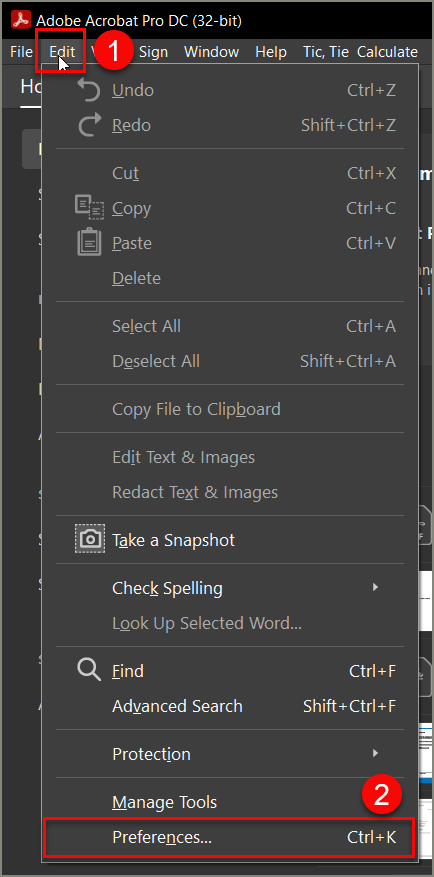Click the Paste clipboard icon
Viewport: 434px width, 877px height.
click(89, 243)
